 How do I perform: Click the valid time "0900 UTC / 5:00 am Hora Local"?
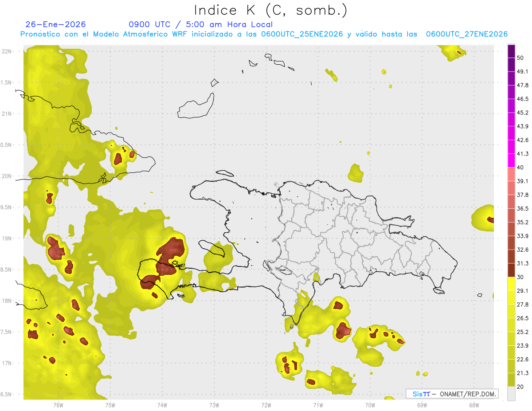click(x=201, y=24)
